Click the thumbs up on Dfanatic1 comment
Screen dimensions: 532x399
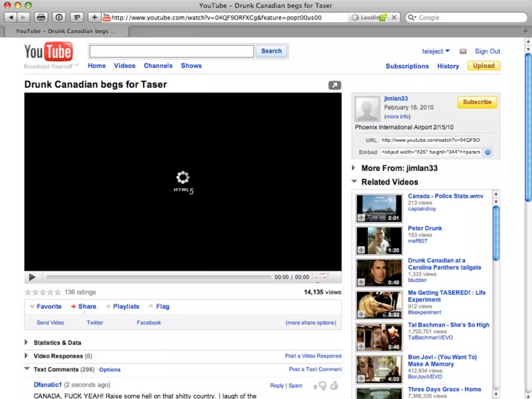tap(334, 385)
